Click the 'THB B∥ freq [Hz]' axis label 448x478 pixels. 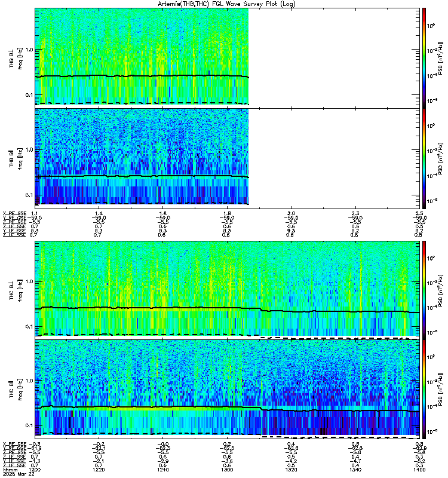click(16, 158)
